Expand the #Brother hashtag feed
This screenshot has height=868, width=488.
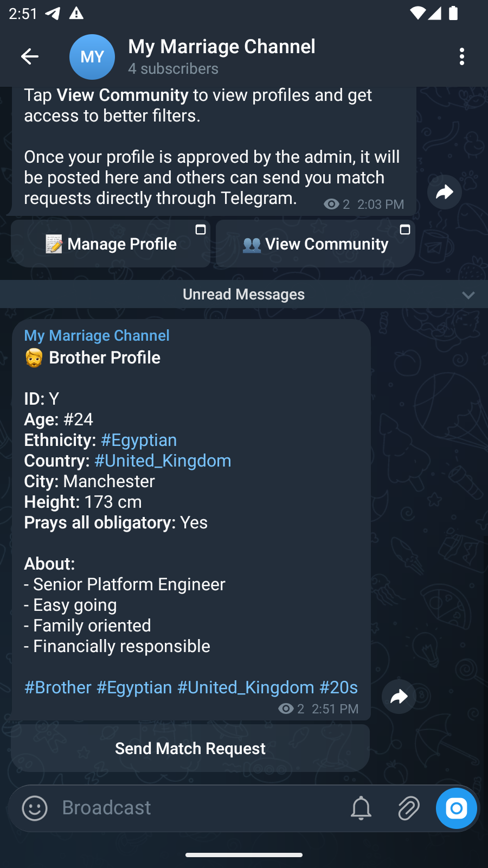[x=57, y=687]
